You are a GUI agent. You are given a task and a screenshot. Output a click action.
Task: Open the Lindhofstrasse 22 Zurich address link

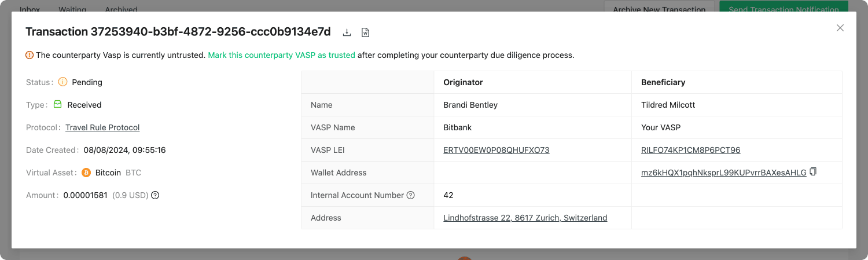525,218
